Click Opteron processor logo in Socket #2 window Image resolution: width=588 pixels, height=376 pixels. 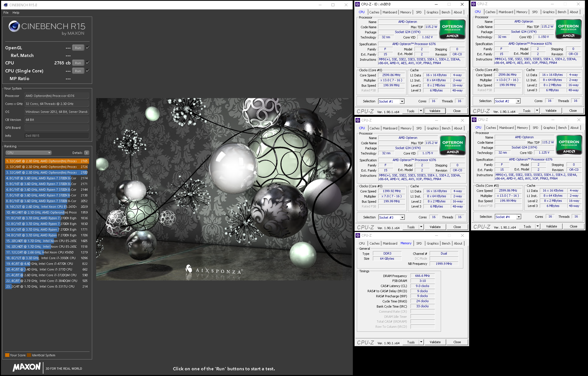568,29
